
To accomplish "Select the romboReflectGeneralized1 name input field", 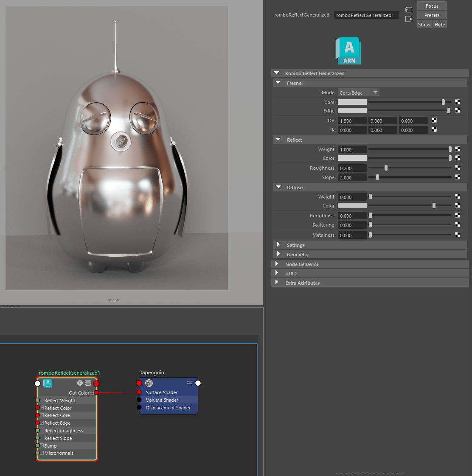I will point(366,14).
